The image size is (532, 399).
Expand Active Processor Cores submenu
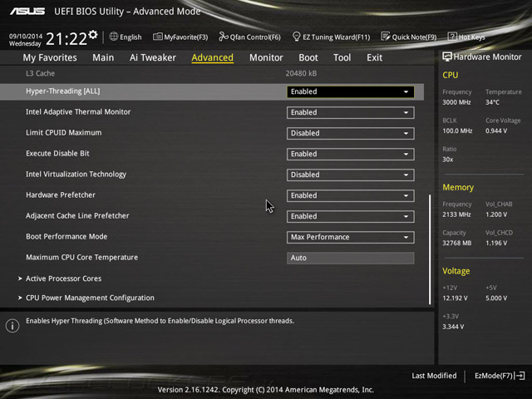(x=60, y=278)
